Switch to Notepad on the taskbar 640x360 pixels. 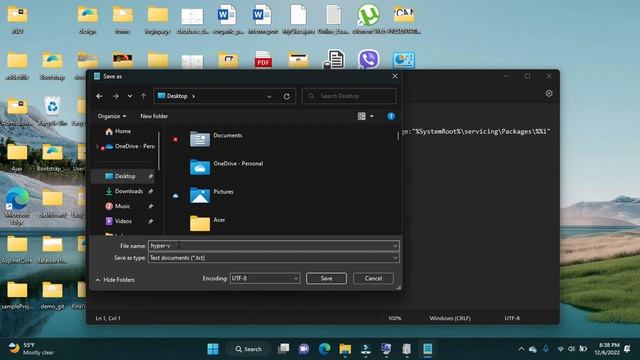point(427,349)
